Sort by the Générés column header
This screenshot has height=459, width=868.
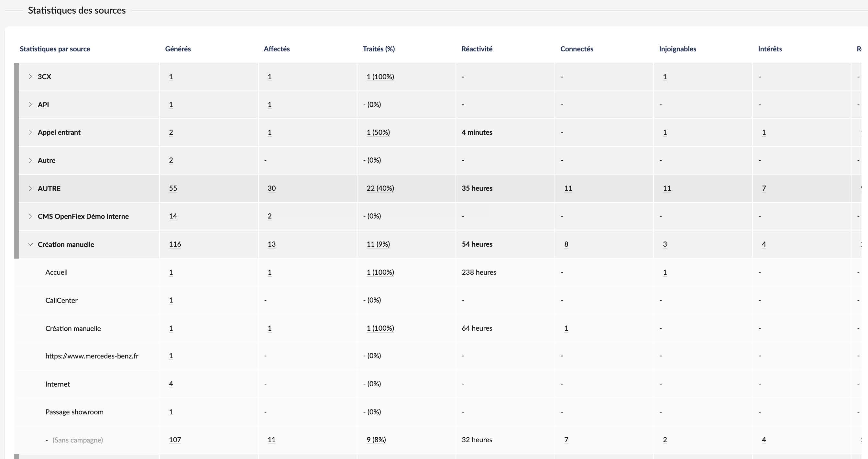click(178, 49)
